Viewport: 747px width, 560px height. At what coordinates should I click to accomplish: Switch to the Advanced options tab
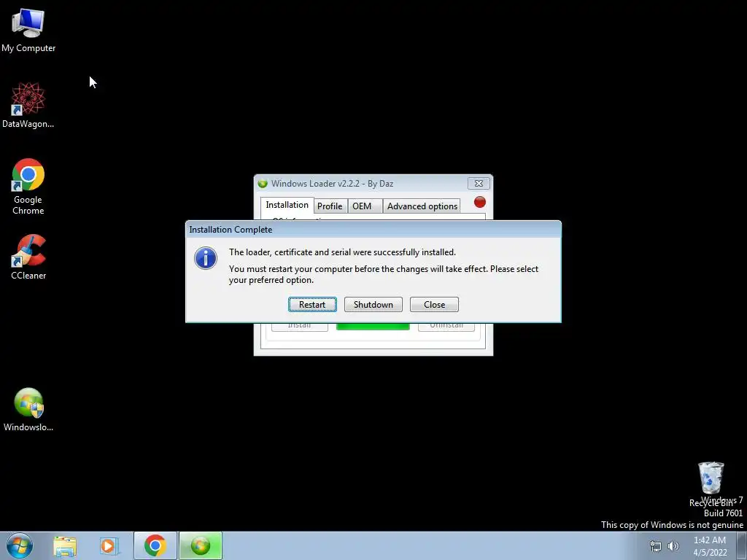tap(422, 206)
